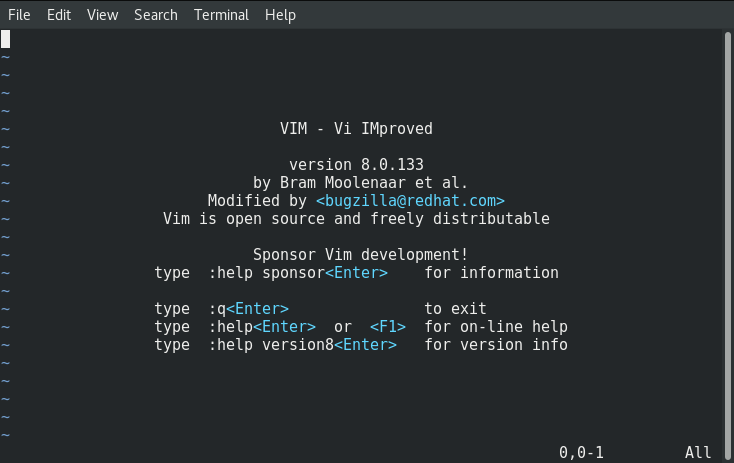Viewport: 734px width, 463px height.
Task: Open the Search menu
Action: (155, 15)
